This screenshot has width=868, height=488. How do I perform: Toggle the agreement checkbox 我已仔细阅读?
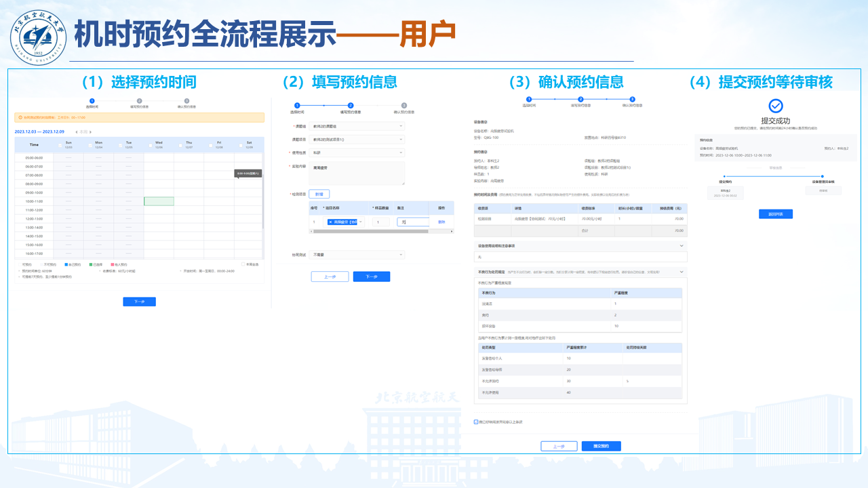click(476, 422)
